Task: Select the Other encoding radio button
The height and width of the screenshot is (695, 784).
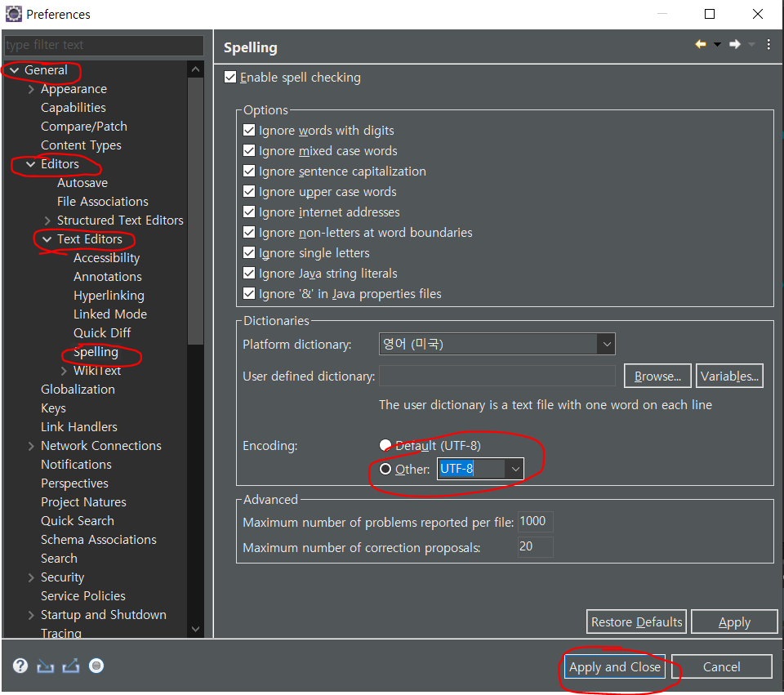Action: (x=385, y=469)
